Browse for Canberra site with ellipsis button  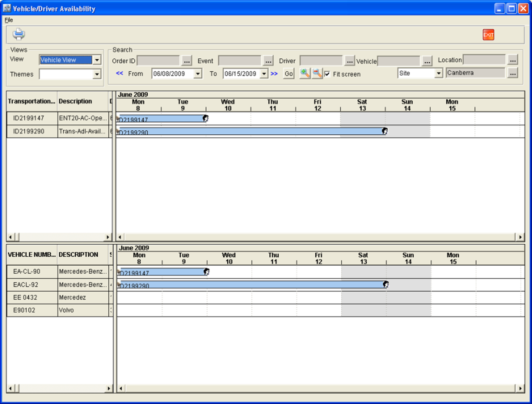[513, 73]
